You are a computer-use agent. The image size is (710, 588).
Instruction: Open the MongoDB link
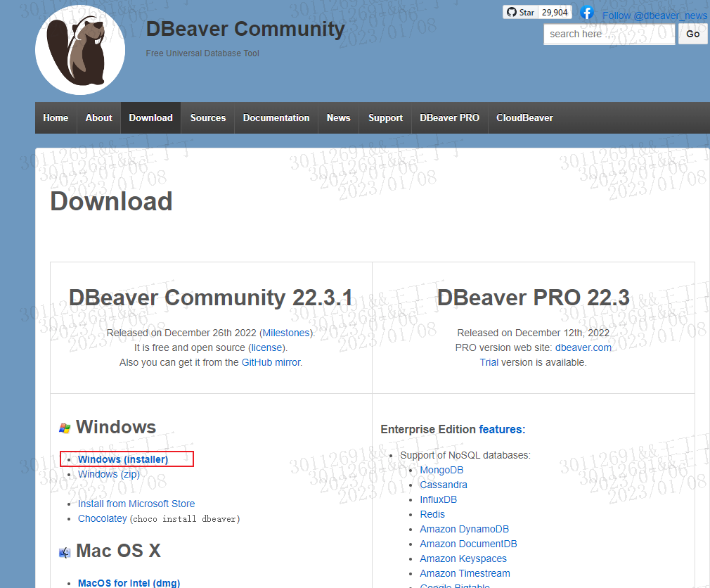click(441, 471)
